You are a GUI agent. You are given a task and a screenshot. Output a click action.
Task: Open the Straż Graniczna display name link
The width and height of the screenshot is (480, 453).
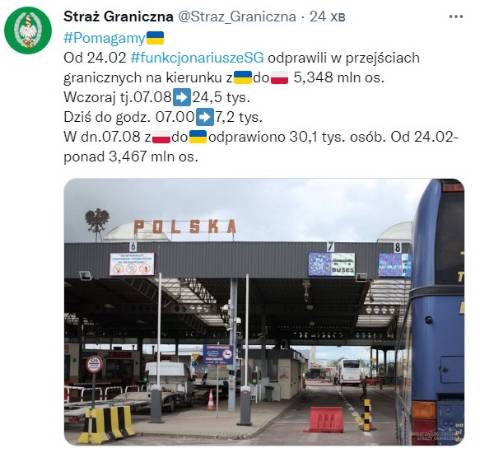pyautogui.click(x=118, y=17)
